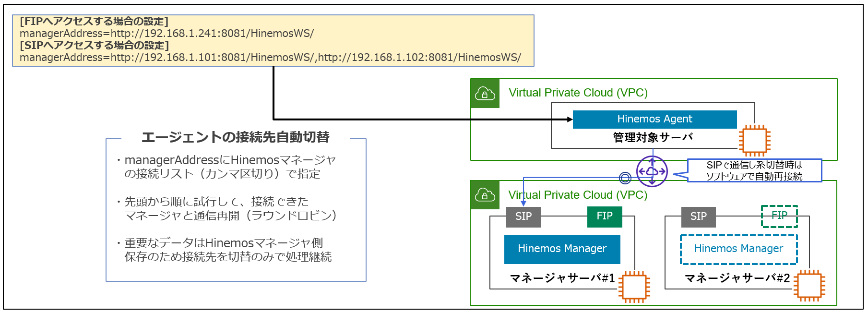868x313 pixels.
Task: Select the solid Hinemos Manager box
Action: 562,249
